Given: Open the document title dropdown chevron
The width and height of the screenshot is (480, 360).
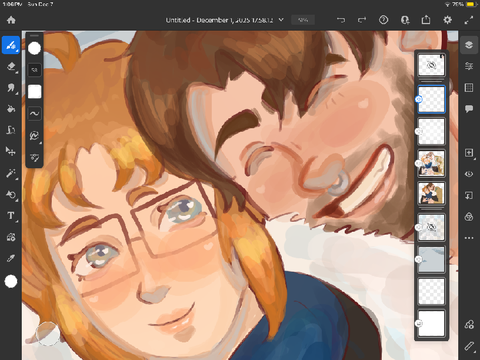Looking at the screenshot, I should [x=281, y=20].
